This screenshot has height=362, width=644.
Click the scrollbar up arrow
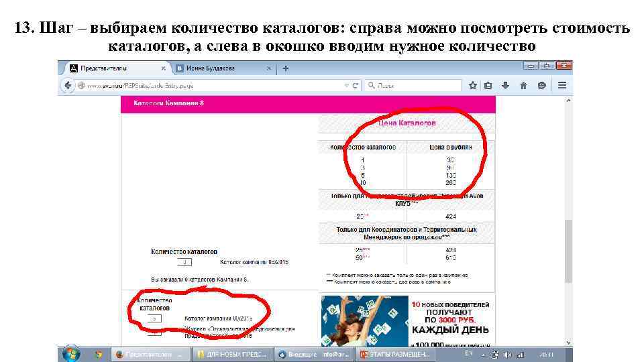point(568,101)
